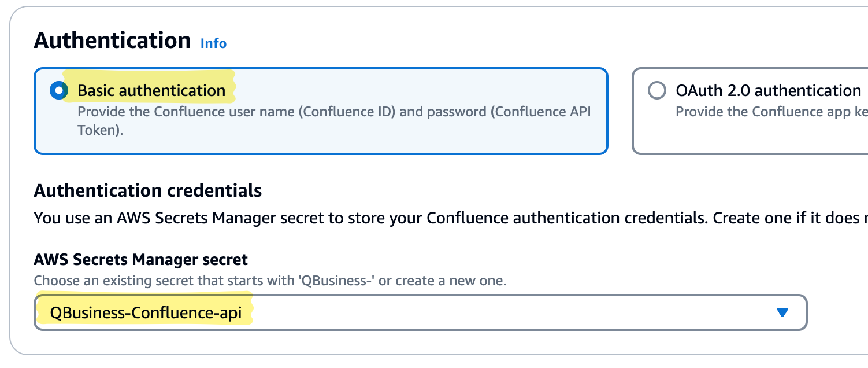Viewport: 868px width, 368px height.
Task: Click the blue dropdown arrow on the secret selector
Action: tap(782, 312)
